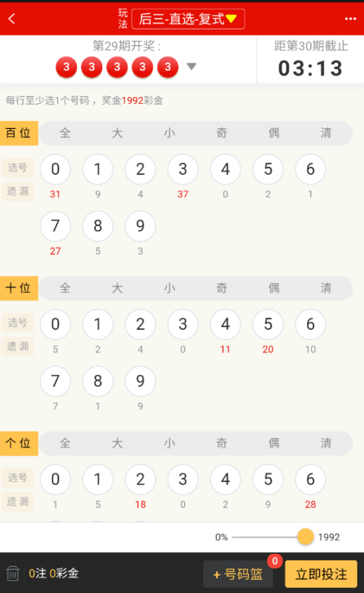Select 全 filter in 百位 row
The image size is (364, 593).
click(65, 133)
